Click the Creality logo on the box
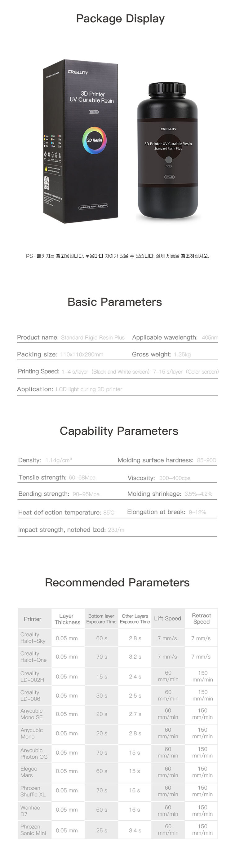The width and height of the screenshot is (235, 868). (78, 72)
